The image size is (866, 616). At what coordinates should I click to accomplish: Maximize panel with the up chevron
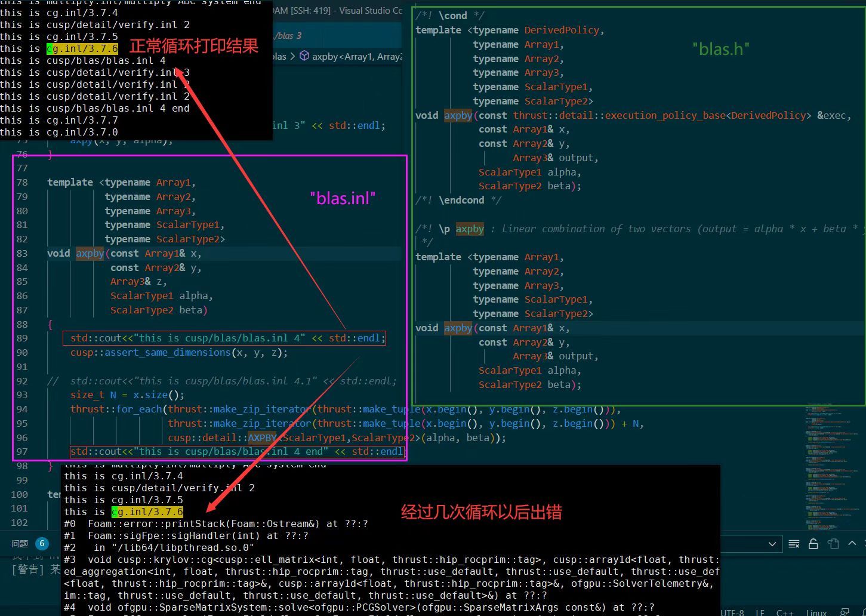point(852,543)
